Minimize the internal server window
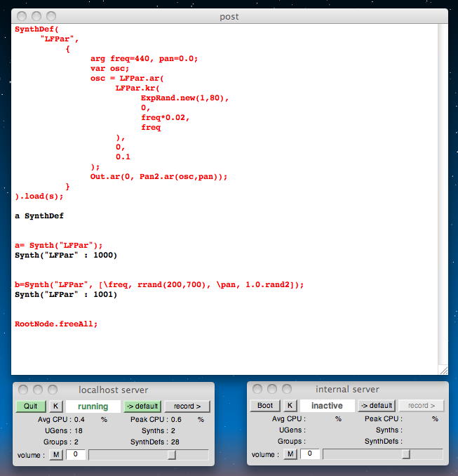The height and width of the screenshot is (476, 458). (272, 389)
